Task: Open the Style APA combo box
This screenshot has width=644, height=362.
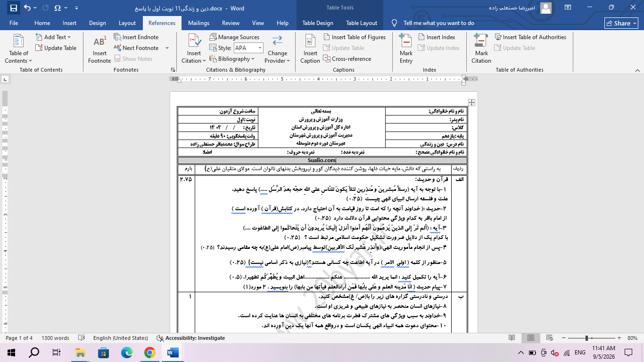Action: pos(248,48)
